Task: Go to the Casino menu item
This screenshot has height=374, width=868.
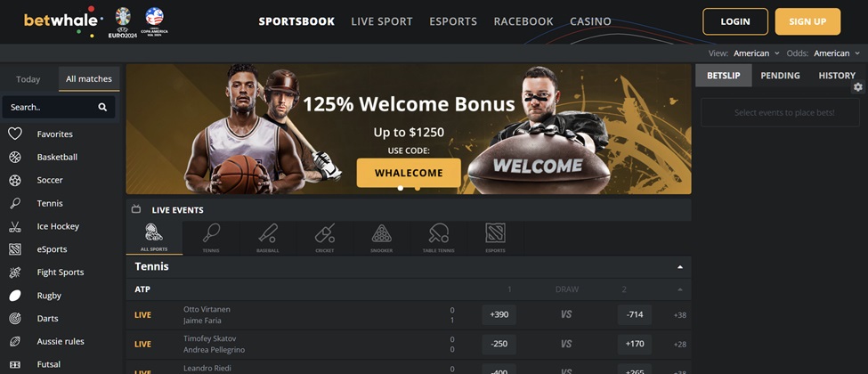Action: 590,21
